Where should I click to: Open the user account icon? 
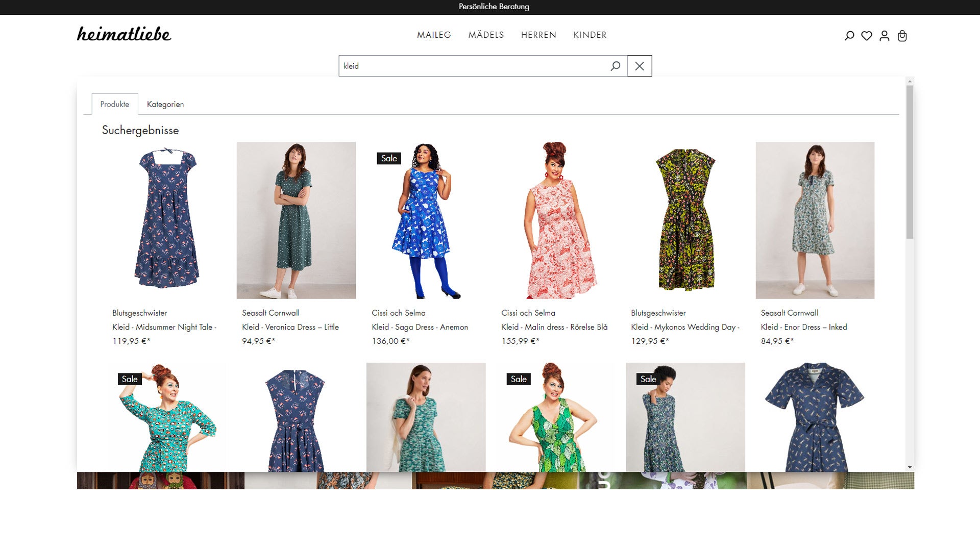(x=885, y=36)
